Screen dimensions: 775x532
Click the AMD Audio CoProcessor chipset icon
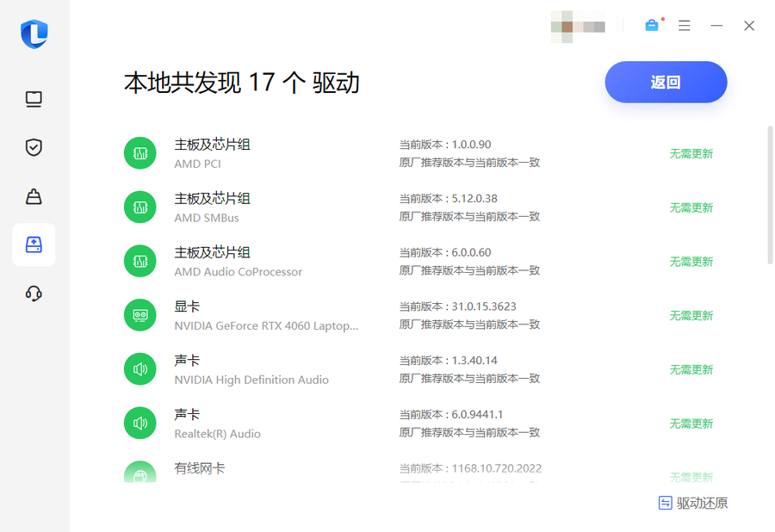coord(140,261)
